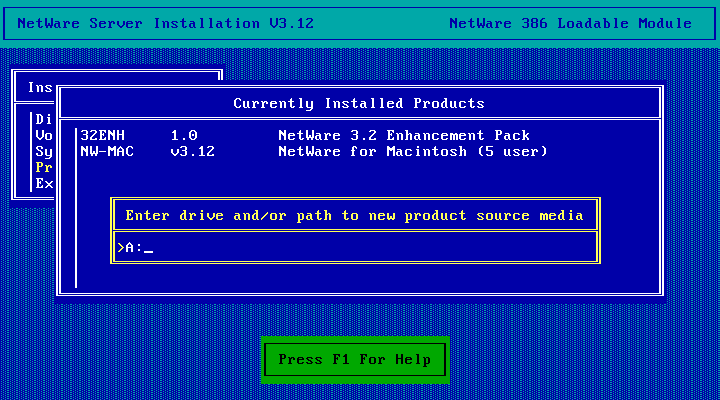Choose the 'Sy' item in the background menu
720x400 pixels.
(x=44, y=152)
